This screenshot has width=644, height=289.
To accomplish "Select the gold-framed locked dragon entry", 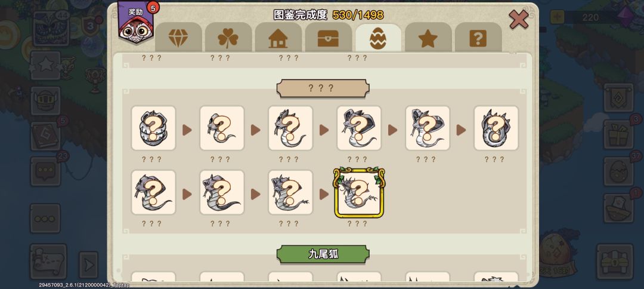I will [359, 192].
